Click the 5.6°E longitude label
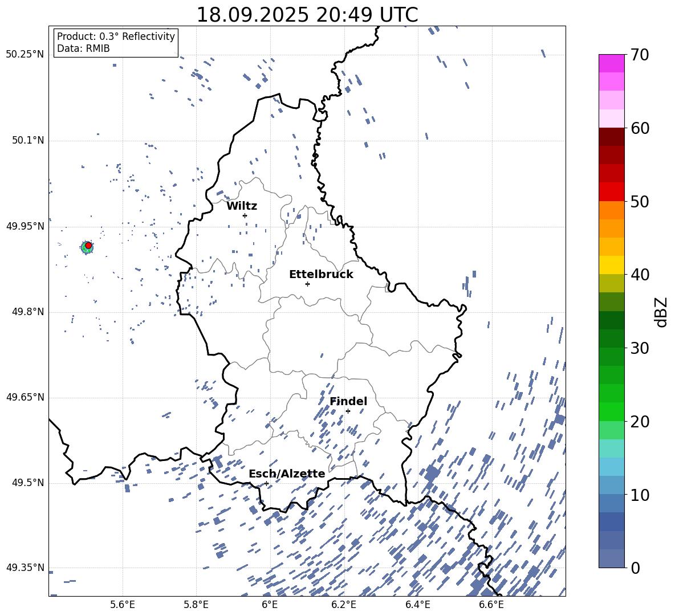The width and height of the screenshot is (675, 616). click(123, 605)
